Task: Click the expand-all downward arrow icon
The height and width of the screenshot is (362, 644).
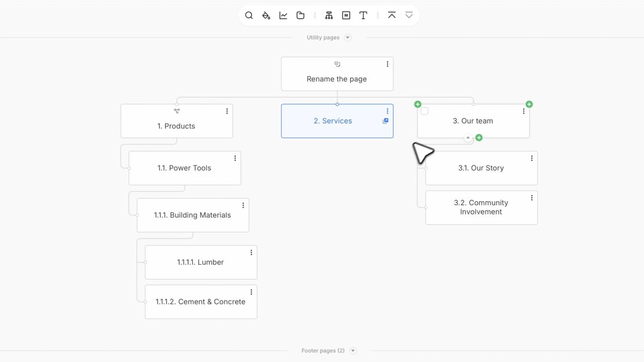Action: [409, 16]
